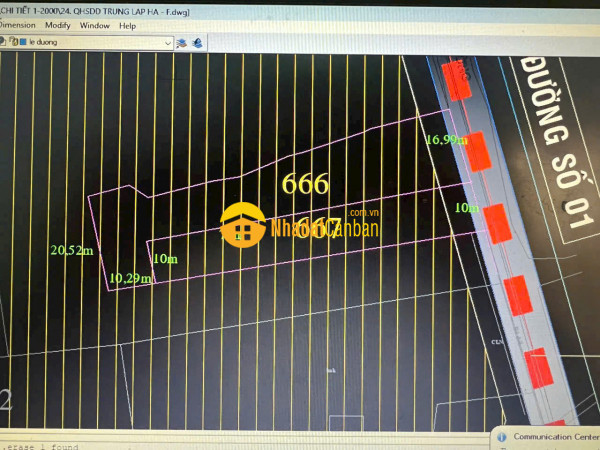Select the 16.99m dimension label
Viewport: 600px width, 450px height.
pyautogui.click(x=446, y=139)
